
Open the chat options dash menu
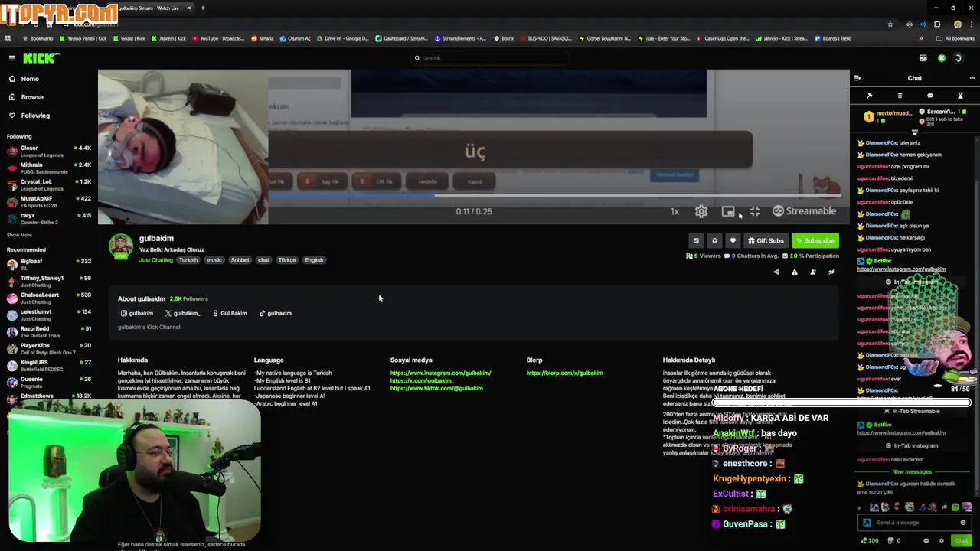click(972, 78)
